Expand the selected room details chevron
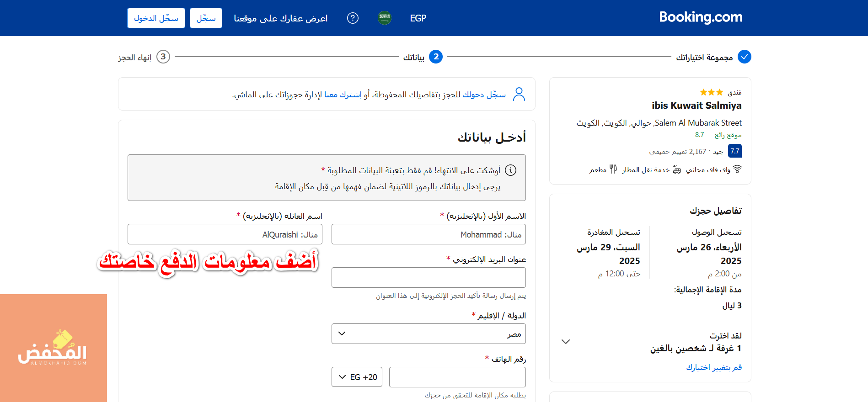The width and height of the screenshot is (868, 402). click(x=566, y=342)
